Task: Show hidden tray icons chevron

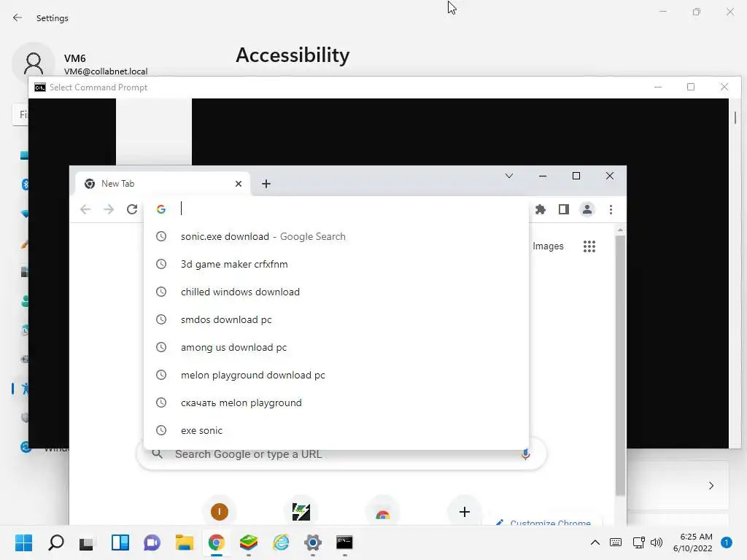Action: pyautogui.click(x=595, y=542)
